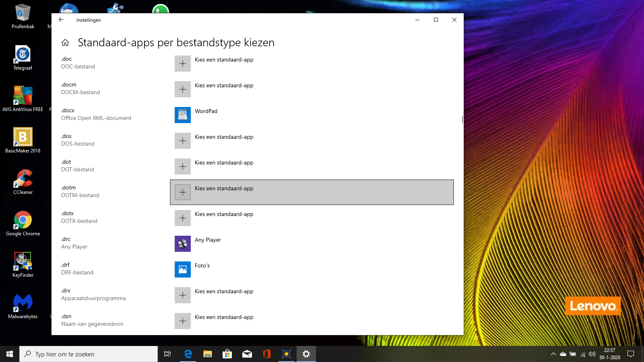Click the Foto's app icon for .drf

182,269
